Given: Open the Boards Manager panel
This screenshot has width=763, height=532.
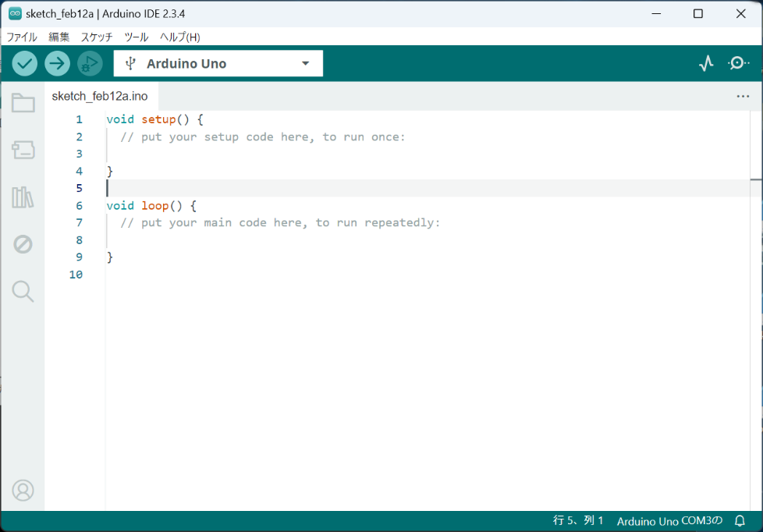Looking at the screenshot, I should [23, 150].
